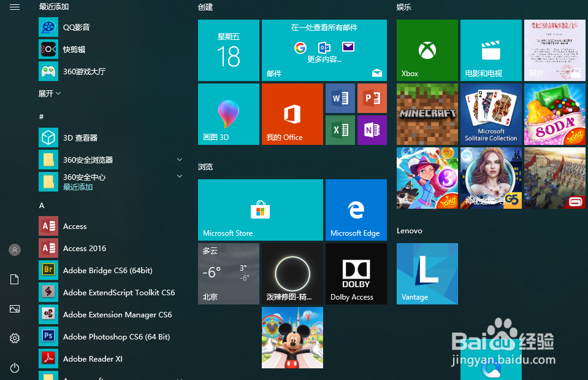Expand the recently added list via 展开
Screen dimensions: 588x380
click(x=50, y=93)
